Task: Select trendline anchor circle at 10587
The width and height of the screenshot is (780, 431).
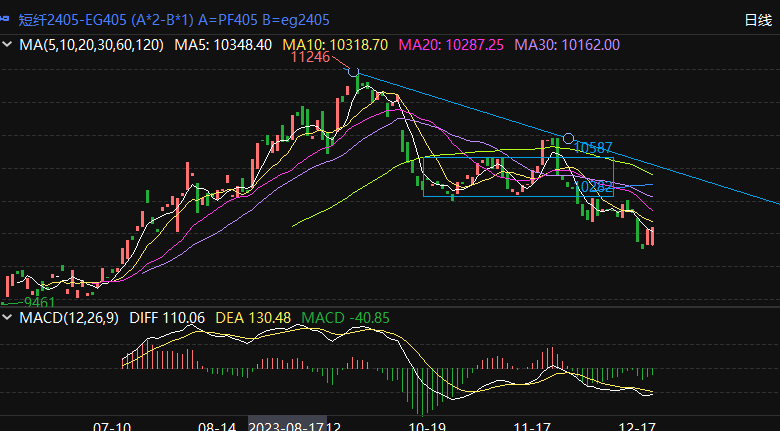Action: [x=568, y=138]
